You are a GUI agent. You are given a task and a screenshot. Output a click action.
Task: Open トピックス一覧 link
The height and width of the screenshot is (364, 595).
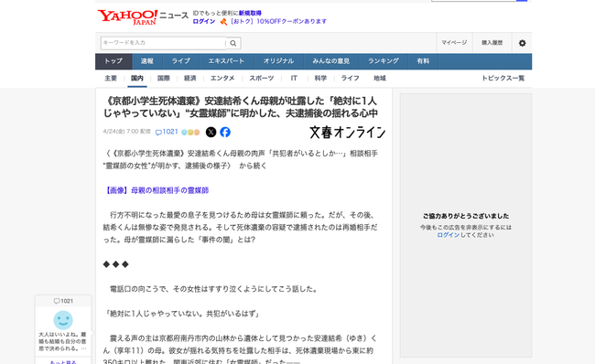[503, 78]
